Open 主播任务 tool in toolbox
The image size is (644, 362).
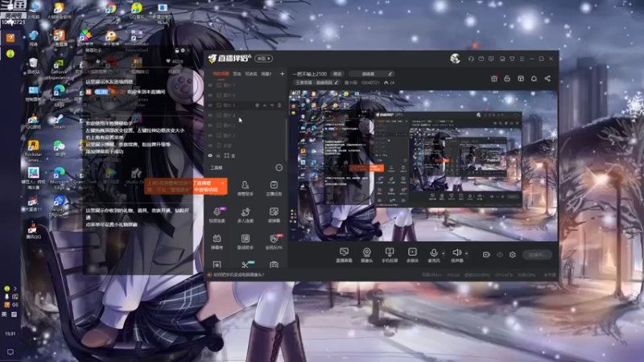(274, 188)
